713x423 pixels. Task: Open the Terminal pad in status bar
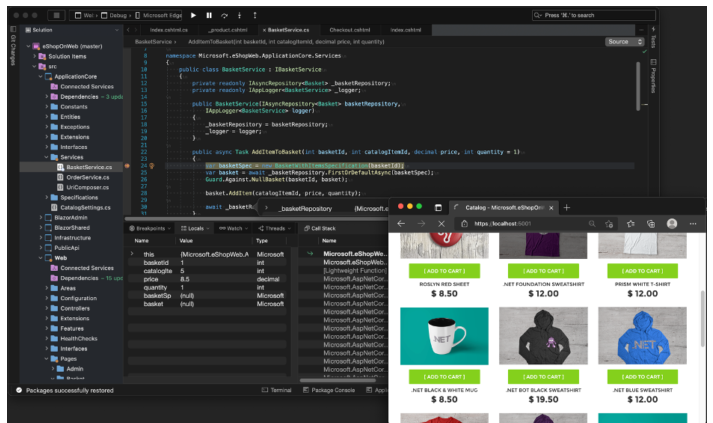pos(276,390)
